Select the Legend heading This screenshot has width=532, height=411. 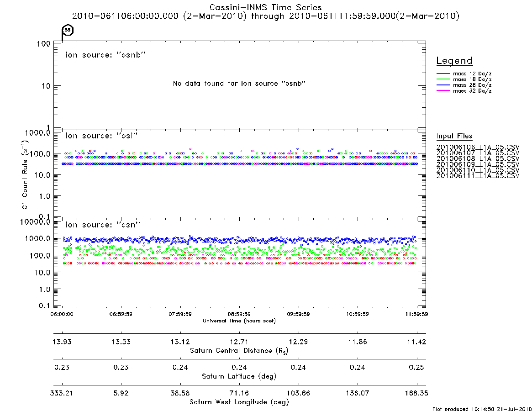(454, 61)
